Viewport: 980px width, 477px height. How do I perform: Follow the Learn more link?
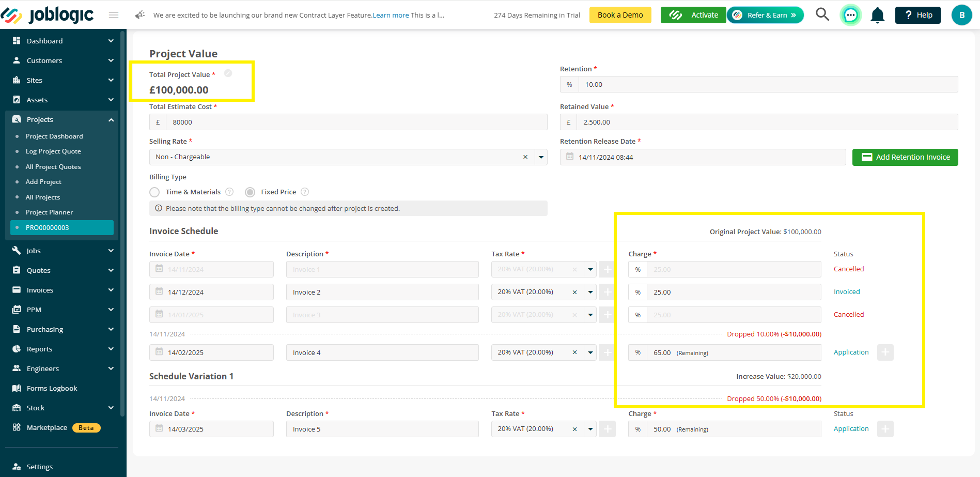(x=391, y=15)
